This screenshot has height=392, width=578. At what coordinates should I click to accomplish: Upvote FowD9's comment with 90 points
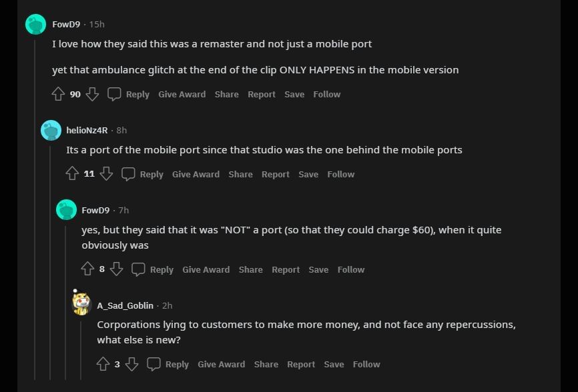(58, 95)
